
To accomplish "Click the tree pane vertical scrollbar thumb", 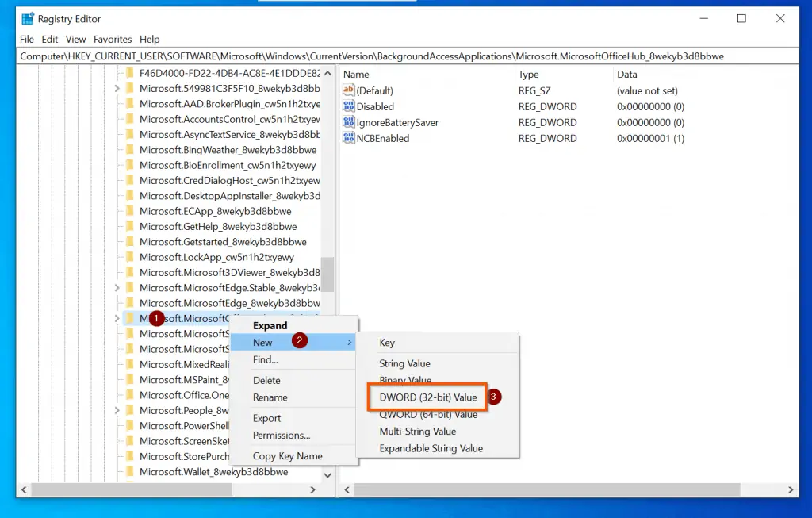I will (x=327, y=274).
